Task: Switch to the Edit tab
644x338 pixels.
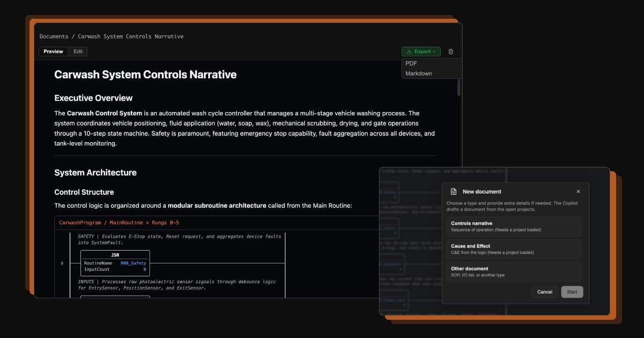Action: (78, 52)
